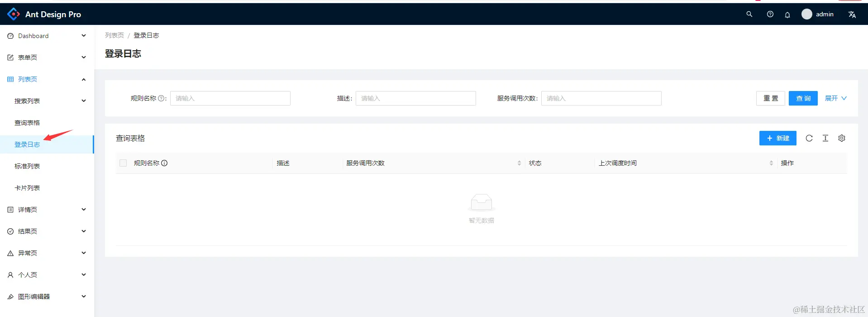Toggle the select-all table checkbox
This screenshot has width=868, height=317.
click(123, 163)
